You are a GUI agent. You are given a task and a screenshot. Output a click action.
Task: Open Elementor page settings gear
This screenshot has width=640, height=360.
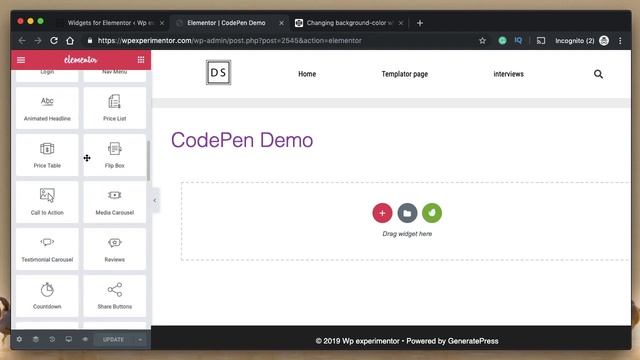click(x=19, y=339)
